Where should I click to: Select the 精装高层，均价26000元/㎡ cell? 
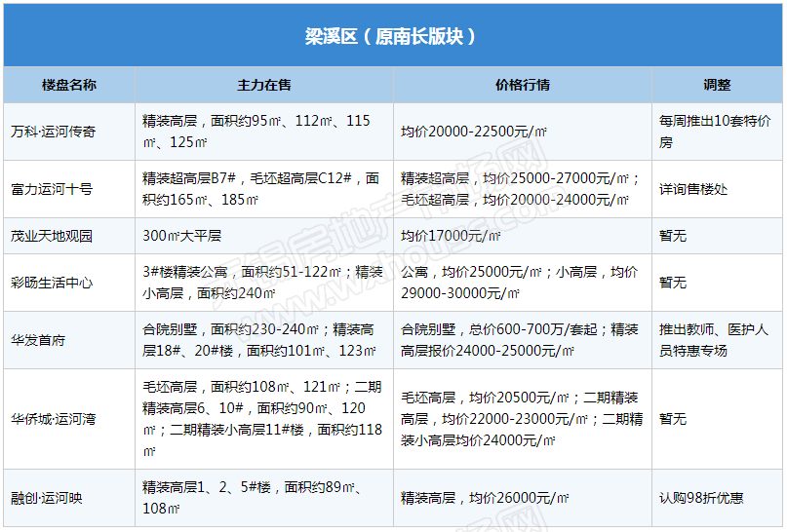485,498
